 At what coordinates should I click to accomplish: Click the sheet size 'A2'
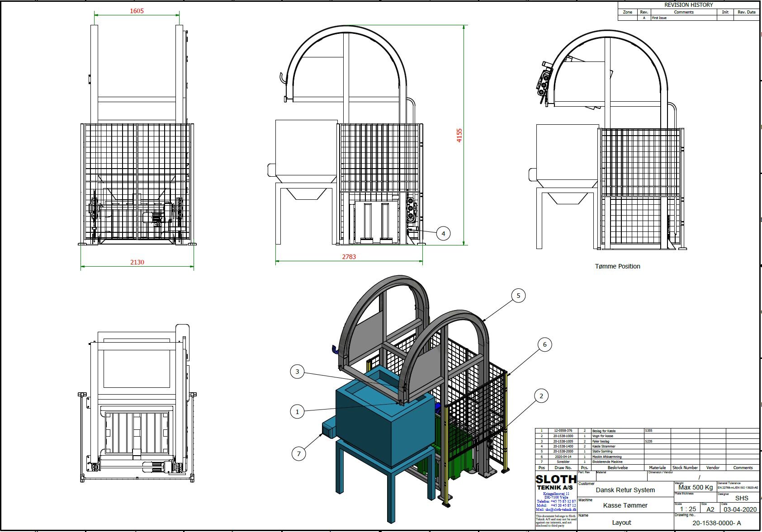point(710,509)
